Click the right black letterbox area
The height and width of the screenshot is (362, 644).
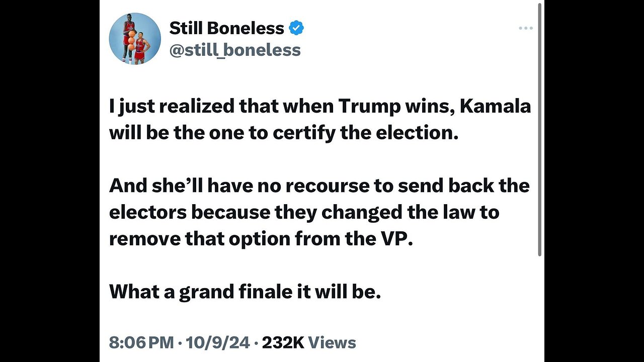(x=594, y=181)
